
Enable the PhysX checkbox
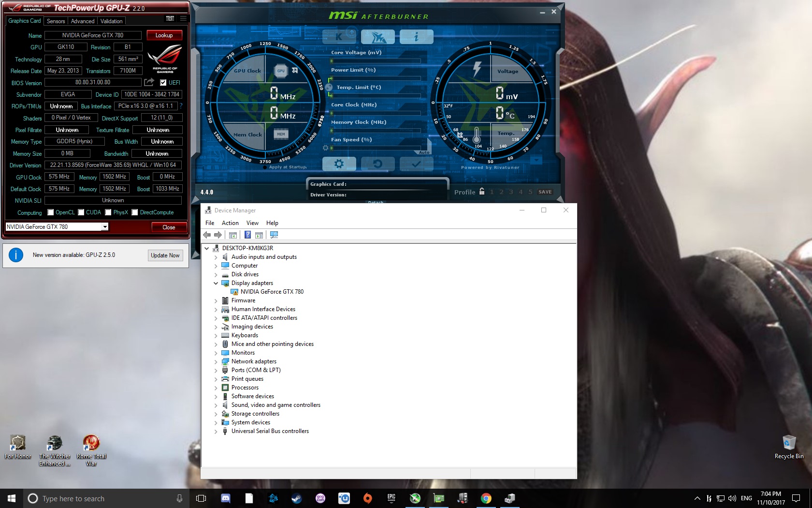[x=108, y=212]
